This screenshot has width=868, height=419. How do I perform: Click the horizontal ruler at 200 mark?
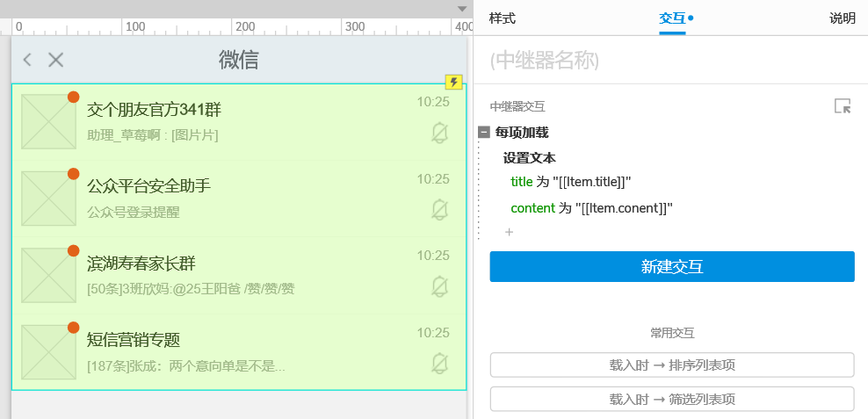244,26
